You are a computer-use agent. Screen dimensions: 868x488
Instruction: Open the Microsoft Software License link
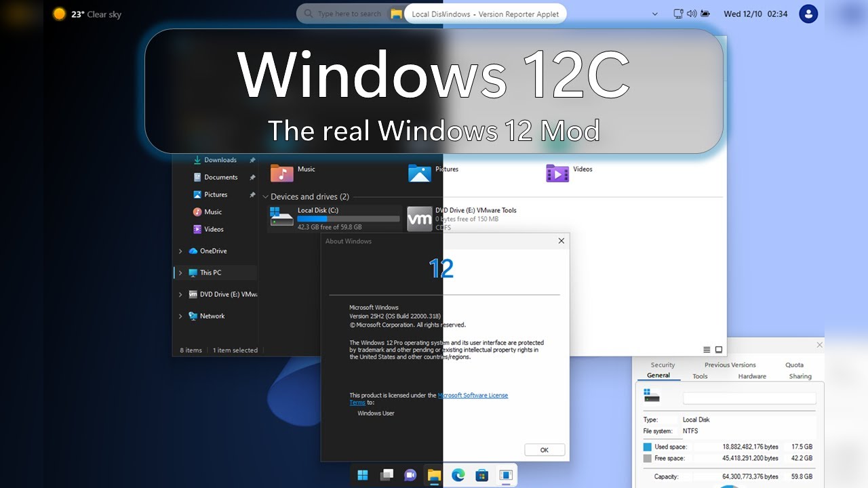473,395
